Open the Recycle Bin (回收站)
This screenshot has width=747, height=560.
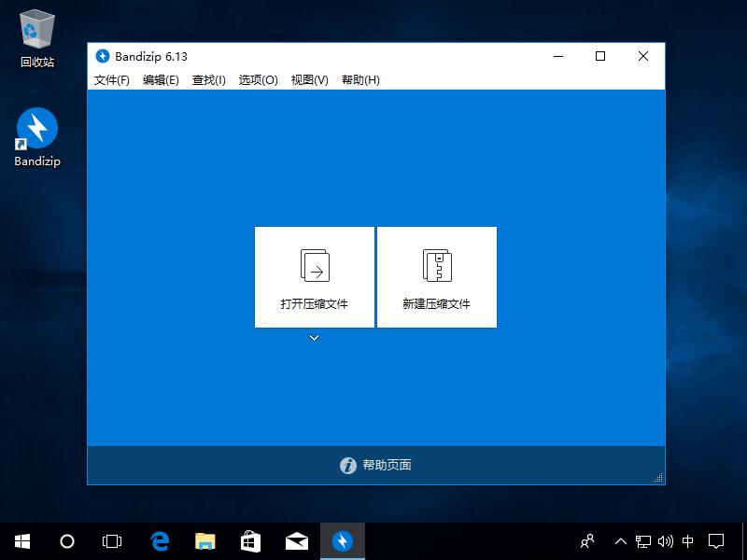coord(35,30)
